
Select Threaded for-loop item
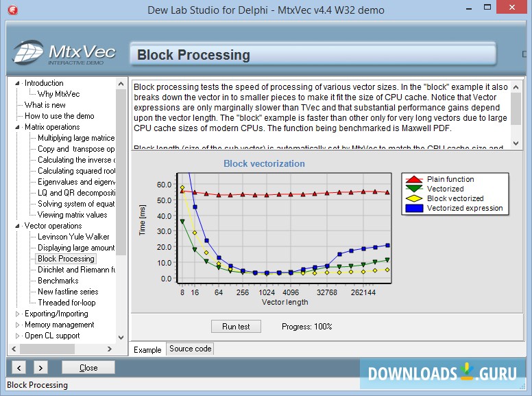click(66, 303)
